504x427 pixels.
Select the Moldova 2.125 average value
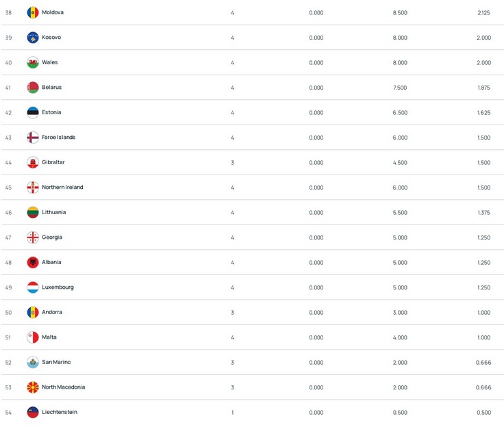(483, 13)
